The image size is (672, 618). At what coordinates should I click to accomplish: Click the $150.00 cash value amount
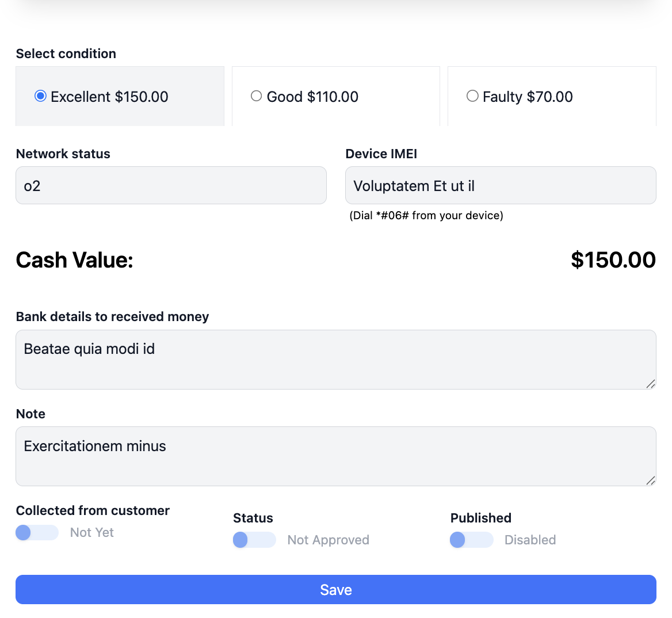pyautogui.click(x=613, y=260)
